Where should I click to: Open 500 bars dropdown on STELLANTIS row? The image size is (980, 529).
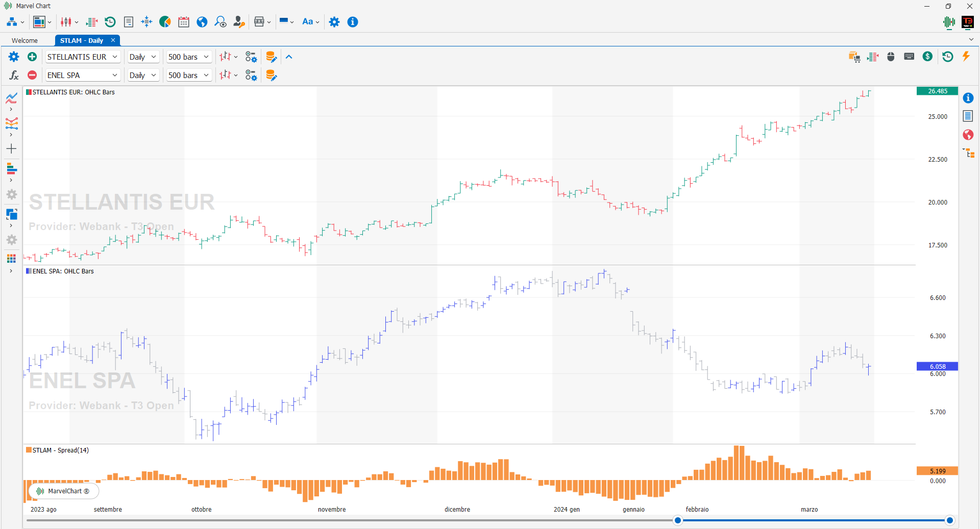pyautogui.click(x=189, y=57)
